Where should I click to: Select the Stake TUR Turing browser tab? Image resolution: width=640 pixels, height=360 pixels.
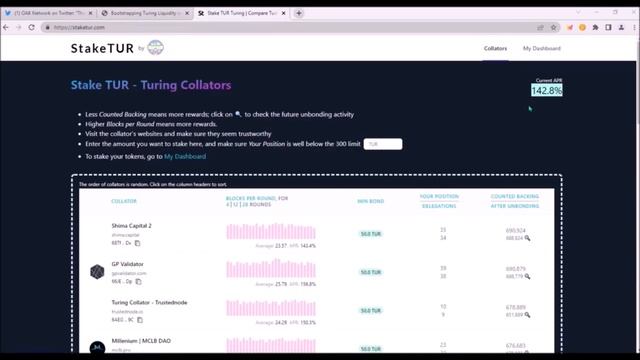[x=242, y=13]
